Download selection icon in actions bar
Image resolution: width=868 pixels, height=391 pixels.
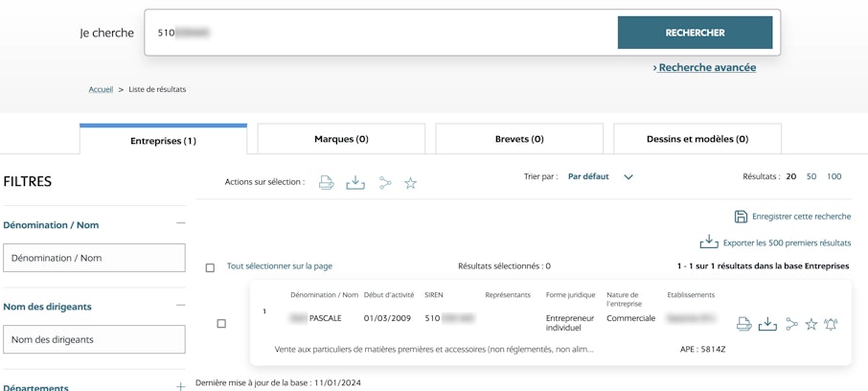point(355,183)
